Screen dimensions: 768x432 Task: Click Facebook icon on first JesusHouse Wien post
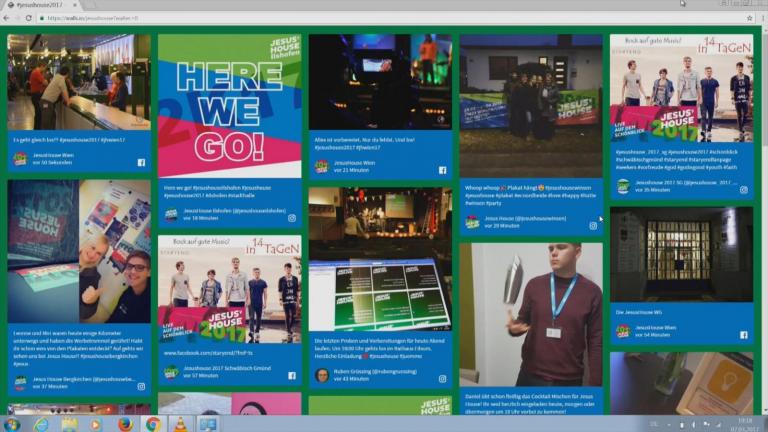click(x=141, y=162)
